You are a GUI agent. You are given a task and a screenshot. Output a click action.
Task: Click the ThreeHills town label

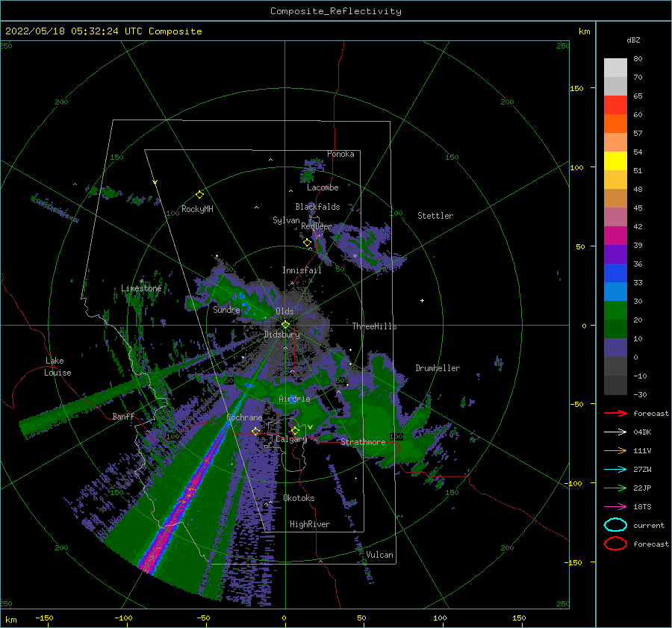tap(374, 326)
